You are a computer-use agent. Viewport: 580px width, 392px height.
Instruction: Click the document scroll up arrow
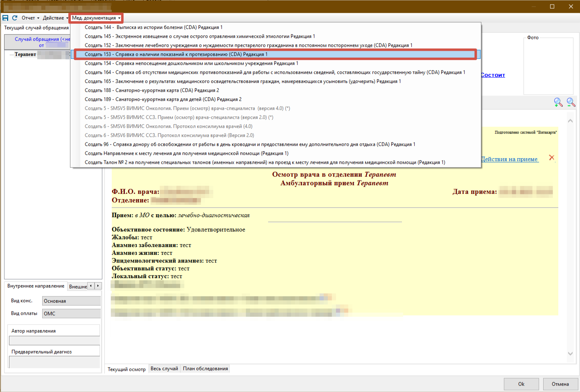point(570,121)
